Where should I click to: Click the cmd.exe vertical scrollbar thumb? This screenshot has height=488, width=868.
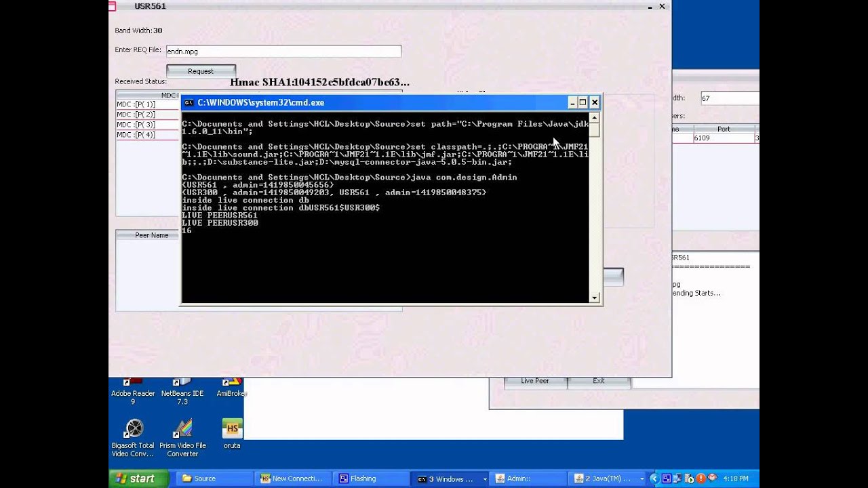click(595, 129)
